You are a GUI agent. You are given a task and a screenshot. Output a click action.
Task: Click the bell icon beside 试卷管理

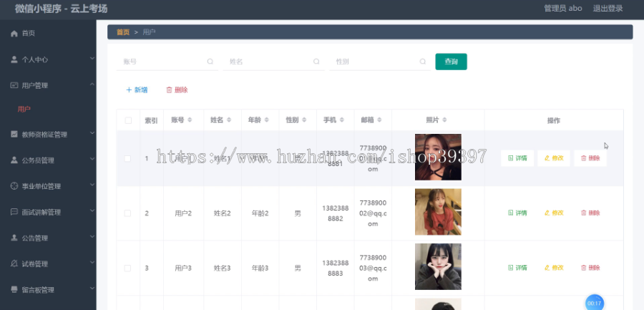point(14,263)
